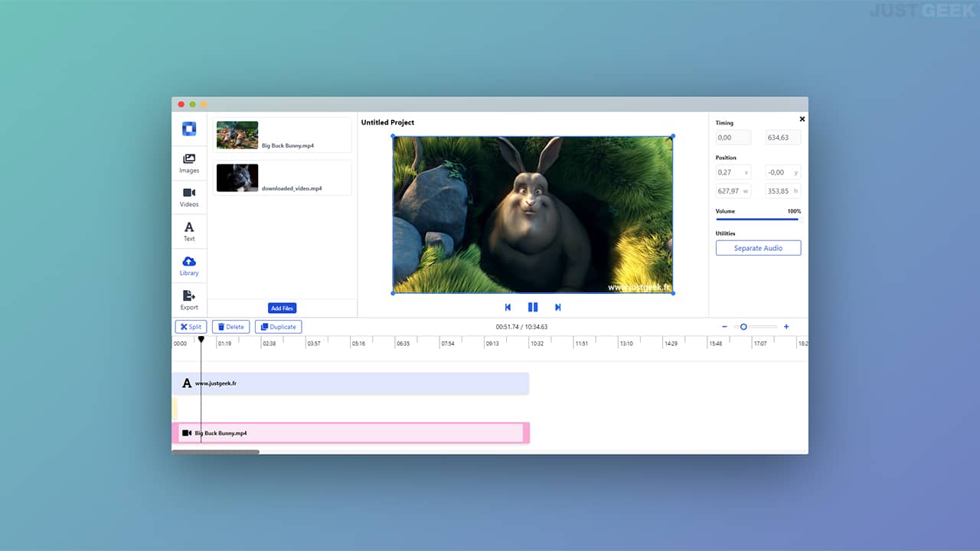Select the Big Buck Bunny.mp4 timeline clip

point(351,433)
